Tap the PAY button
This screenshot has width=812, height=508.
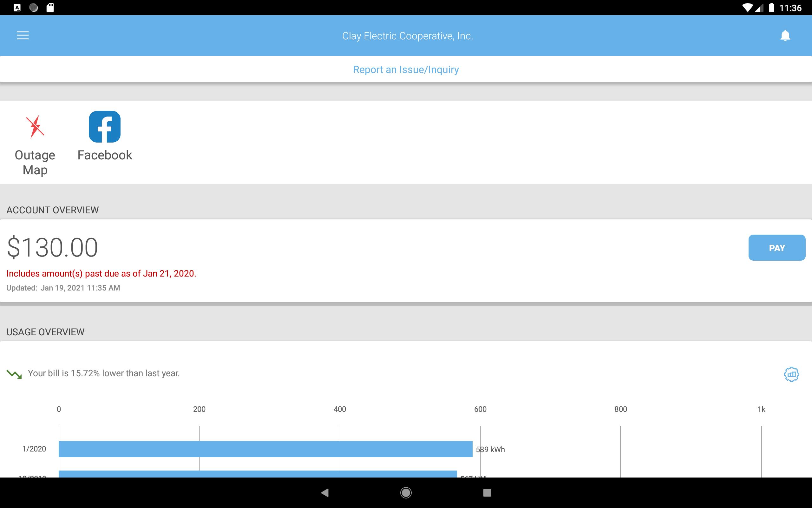pyautogui.click(x=777, y=248)
